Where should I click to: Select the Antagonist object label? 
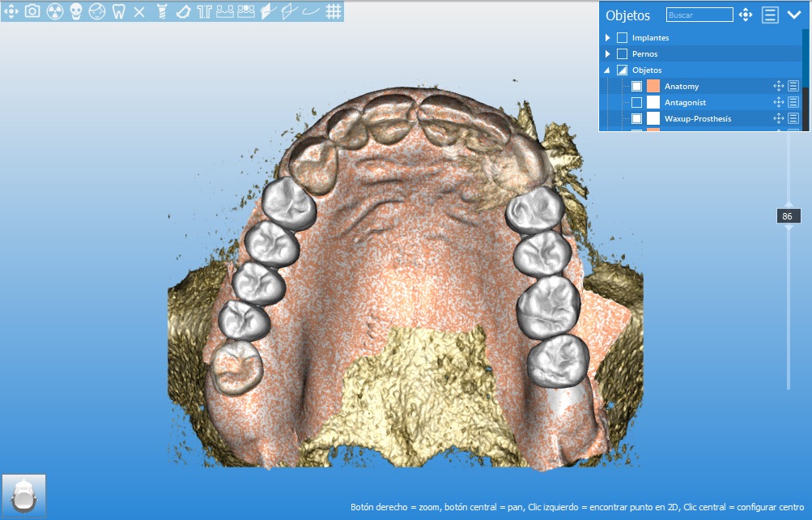pyautogui.click(x=685, y=103)
